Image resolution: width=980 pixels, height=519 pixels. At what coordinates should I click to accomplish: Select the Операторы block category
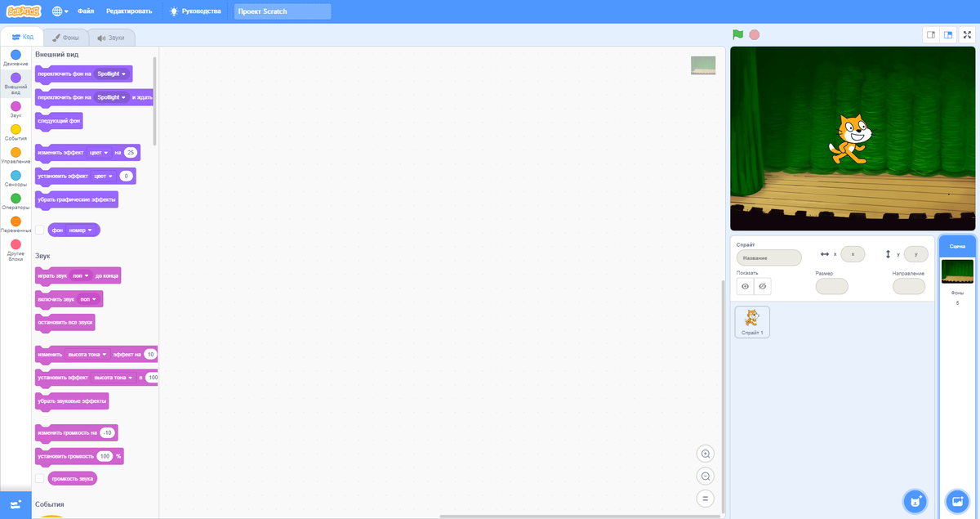16,201
